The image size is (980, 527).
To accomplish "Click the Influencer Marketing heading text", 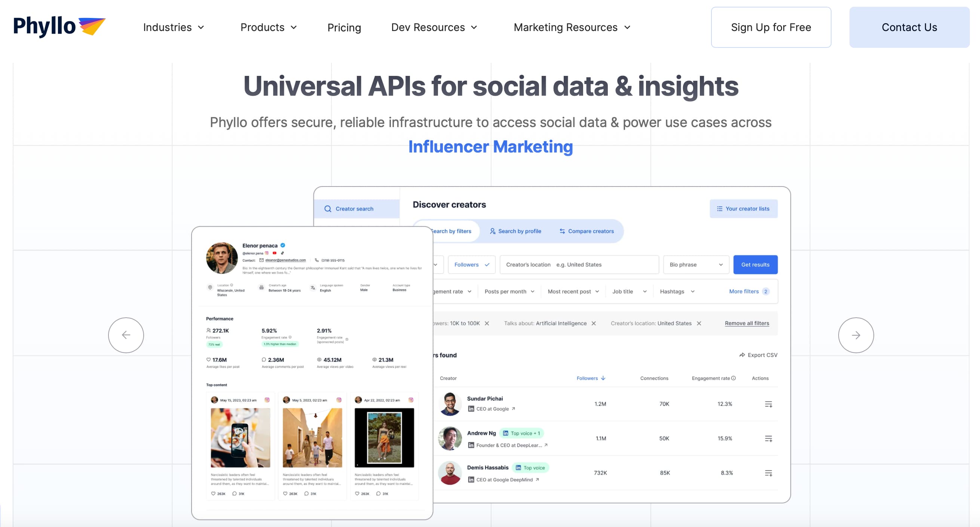I will pos(490,147).
